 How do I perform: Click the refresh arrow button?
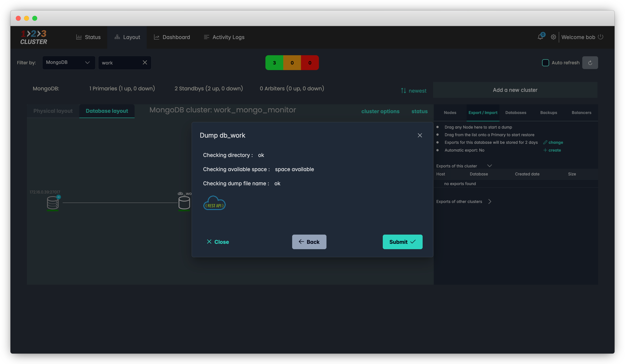point(590,63)
